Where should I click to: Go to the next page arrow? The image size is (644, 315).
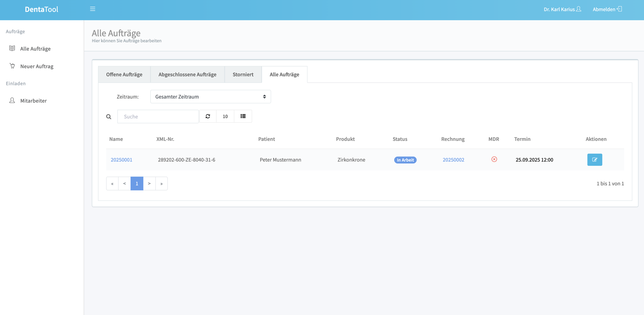click(x=149, y=183)
